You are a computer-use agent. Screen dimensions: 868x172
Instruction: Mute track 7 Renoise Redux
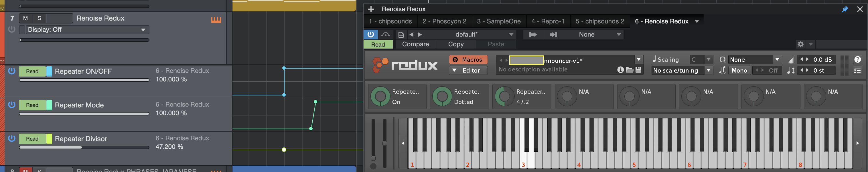point(25,18)
